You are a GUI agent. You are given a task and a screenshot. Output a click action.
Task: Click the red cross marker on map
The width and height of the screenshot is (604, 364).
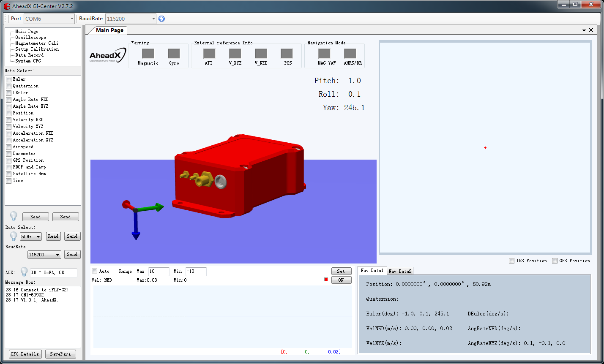pyautogui.click(x=485, y=148)
